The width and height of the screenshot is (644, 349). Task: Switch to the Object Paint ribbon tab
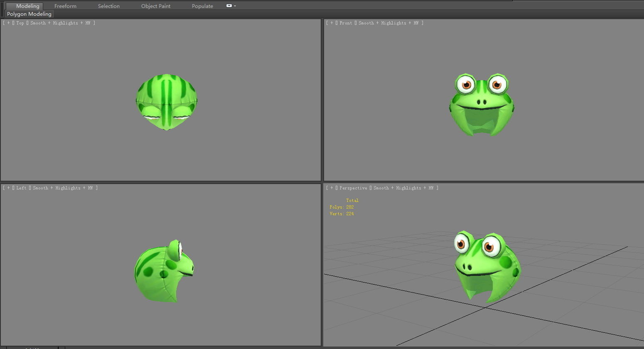pos(156,6)
